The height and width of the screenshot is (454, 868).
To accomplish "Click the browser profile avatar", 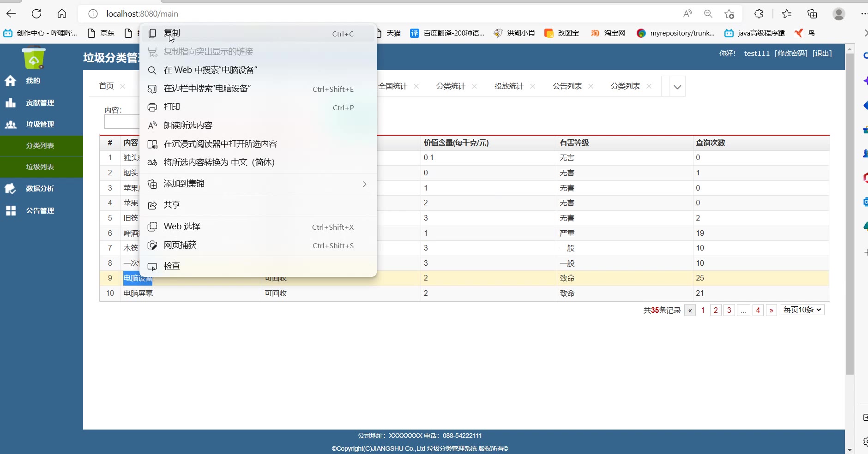I will (x=839, y=14).
